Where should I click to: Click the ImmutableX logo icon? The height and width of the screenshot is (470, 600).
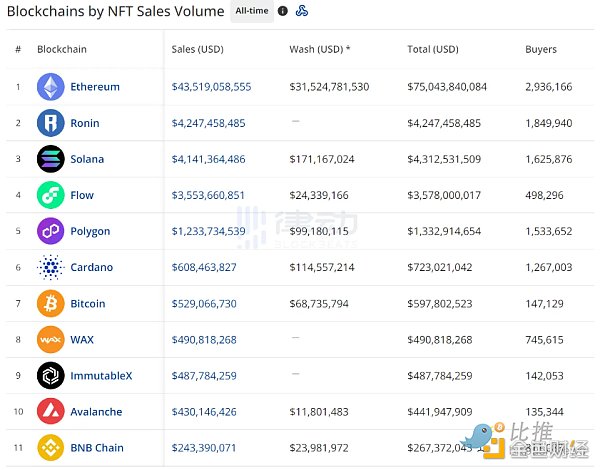coord(50,375)
